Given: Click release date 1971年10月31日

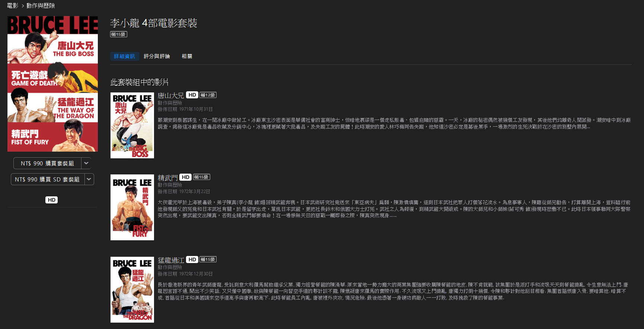Looking at the screenshot, I should coord(196,109).
